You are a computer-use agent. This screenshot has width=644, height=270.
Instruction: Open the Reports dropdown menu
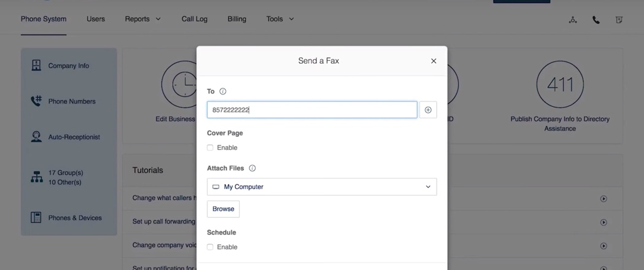(142, 19)
